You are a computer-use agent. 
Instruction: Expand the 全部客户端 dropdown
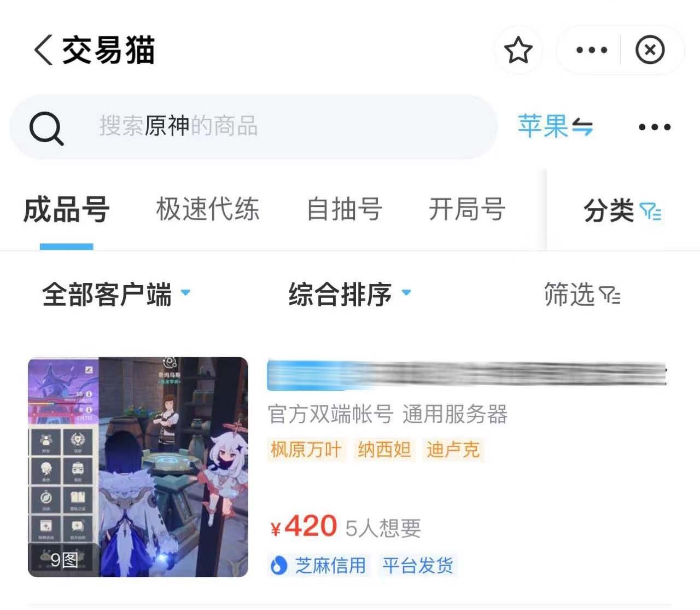(116, 294)
